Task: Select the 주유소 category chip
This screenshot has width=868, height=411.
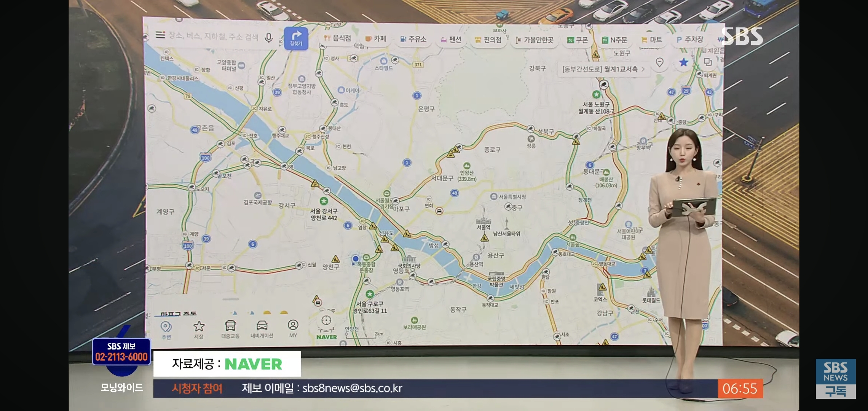Action: (x=413, y=39)
